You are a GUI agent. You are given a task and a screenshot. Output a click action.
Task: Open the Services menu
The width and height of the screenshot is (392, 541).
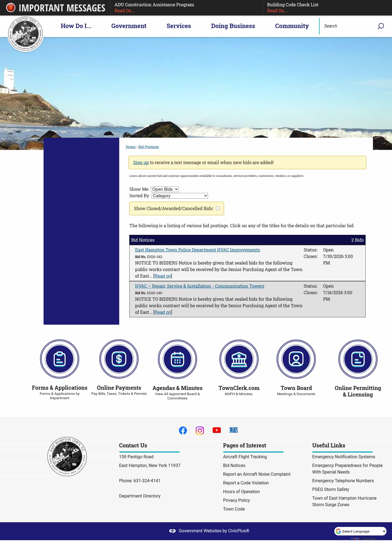[x=179, y=26]
